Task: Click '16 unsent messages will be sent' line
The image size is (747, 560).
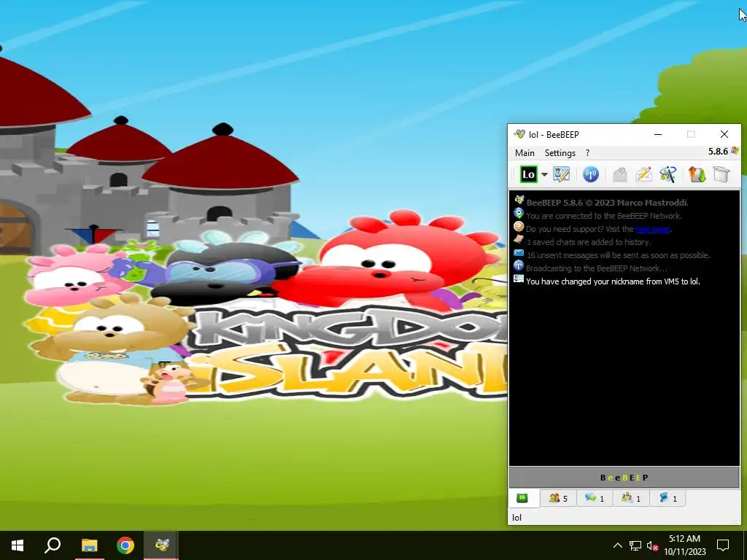Action: (x=618, y=255)
